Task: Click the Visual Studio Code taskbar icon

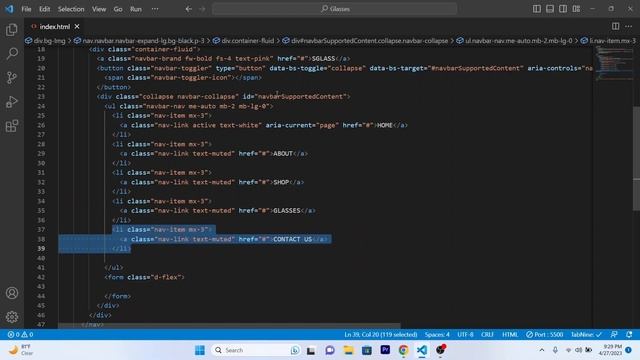Action: coord(422,350)
